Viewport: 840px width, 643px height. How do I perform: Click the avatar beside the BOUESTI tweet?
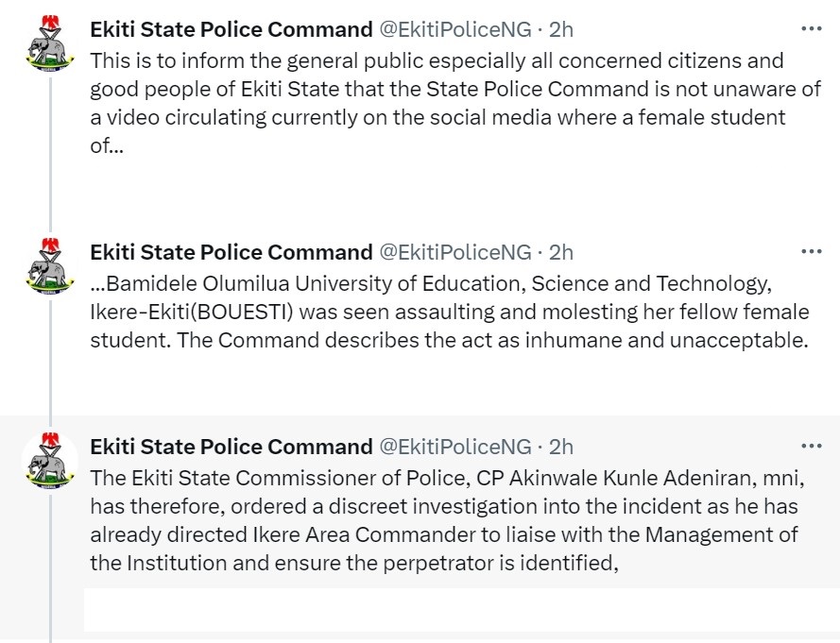coord(49,267)
